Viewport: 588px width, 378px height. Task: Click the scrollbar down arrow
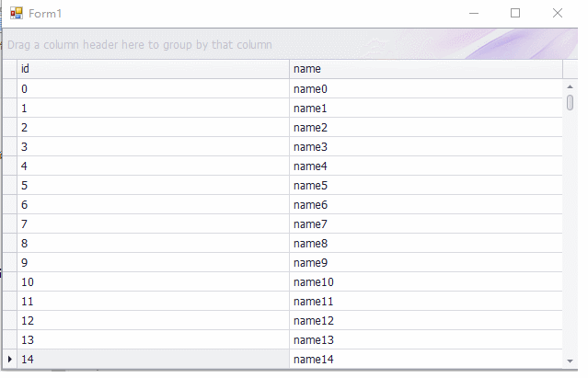[570, 361]
